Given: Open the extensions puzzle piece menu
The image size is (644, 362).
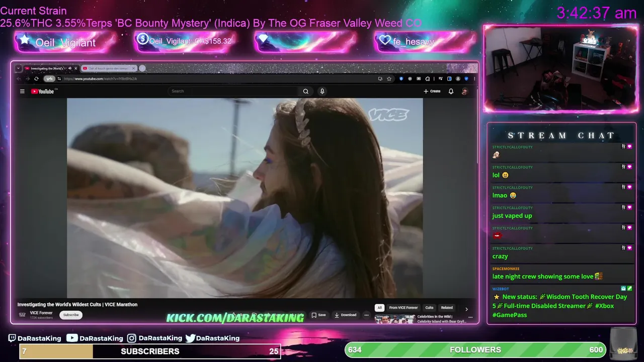Looking at the screenshot, I should click(428, 78).
